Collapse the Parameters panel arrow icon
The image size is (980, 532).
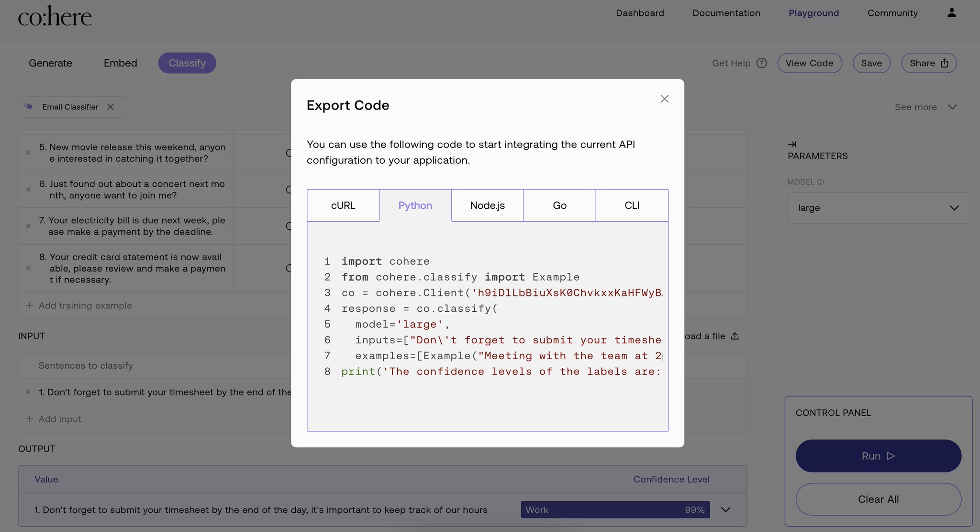792,144
